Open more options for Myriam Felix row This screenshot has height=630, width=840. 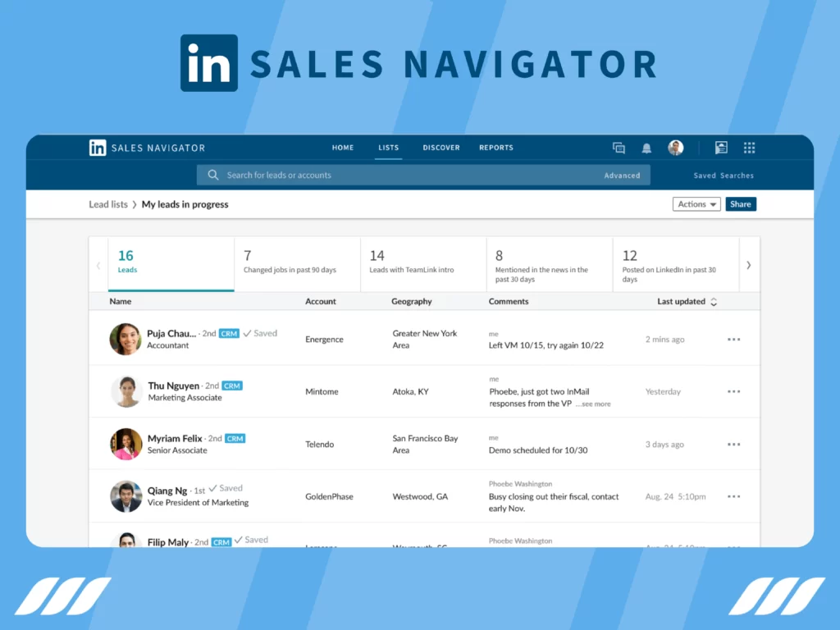[734, 444]
